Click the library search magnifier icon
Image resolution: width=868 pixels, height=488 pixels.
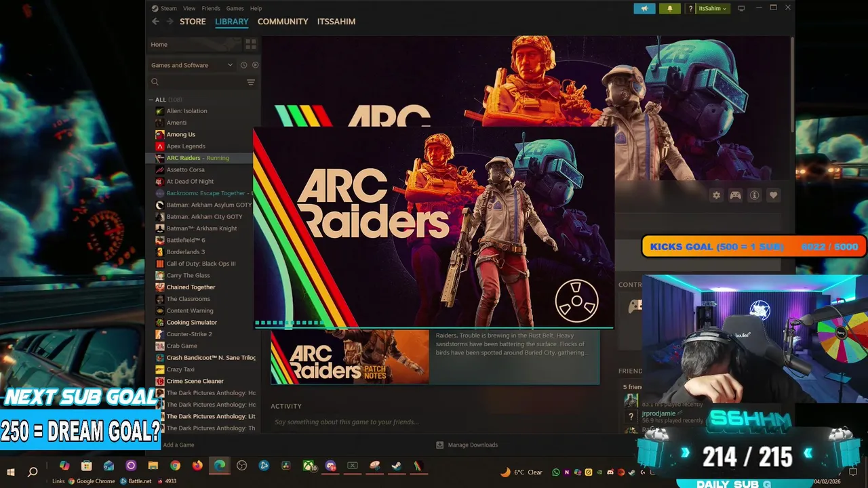155,82
